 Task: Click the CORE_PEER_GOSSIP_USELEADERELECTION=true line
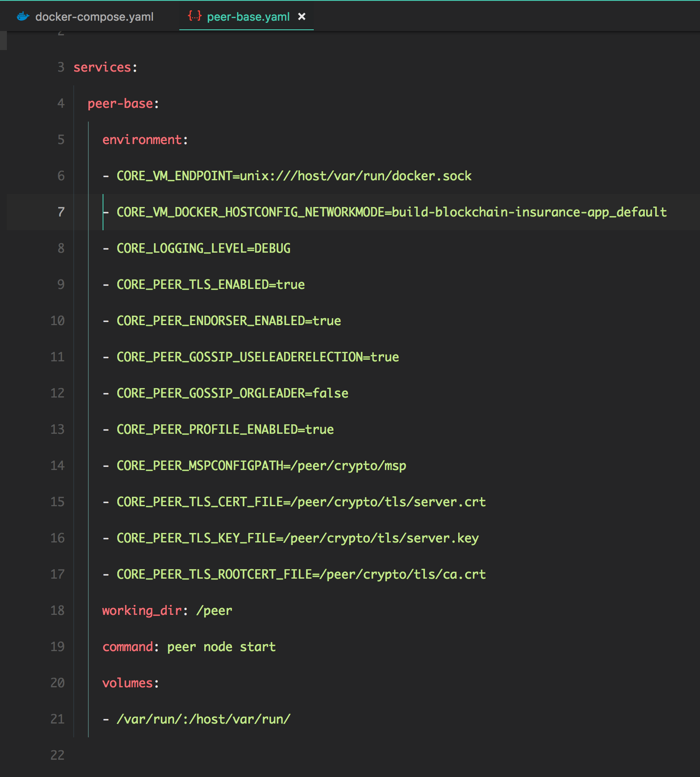258,357
